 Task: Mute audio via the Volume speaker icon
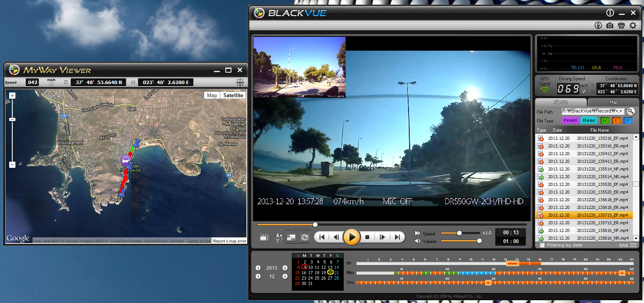[x=418, y=241]
